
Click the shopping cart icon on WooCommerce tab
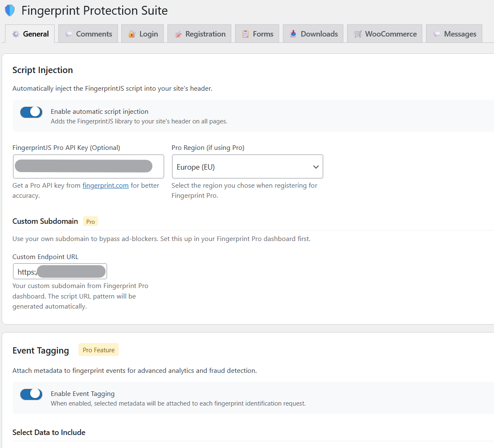tap(358, 34)
